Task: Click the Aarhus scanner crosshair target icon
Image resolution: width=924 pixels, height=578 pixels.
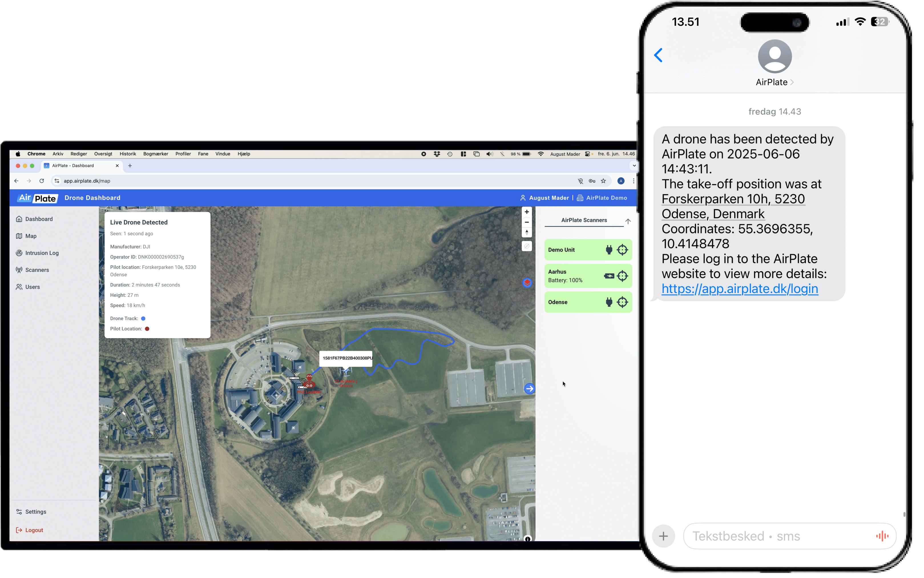Action: point(622,276)
